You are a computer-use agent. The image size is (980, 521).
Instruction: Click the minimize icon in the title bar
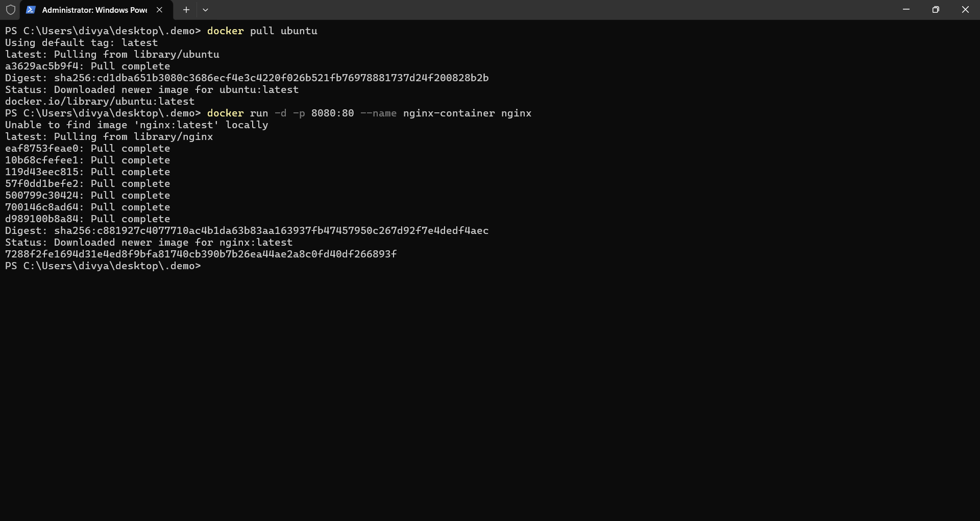click(x=906, y=9)
